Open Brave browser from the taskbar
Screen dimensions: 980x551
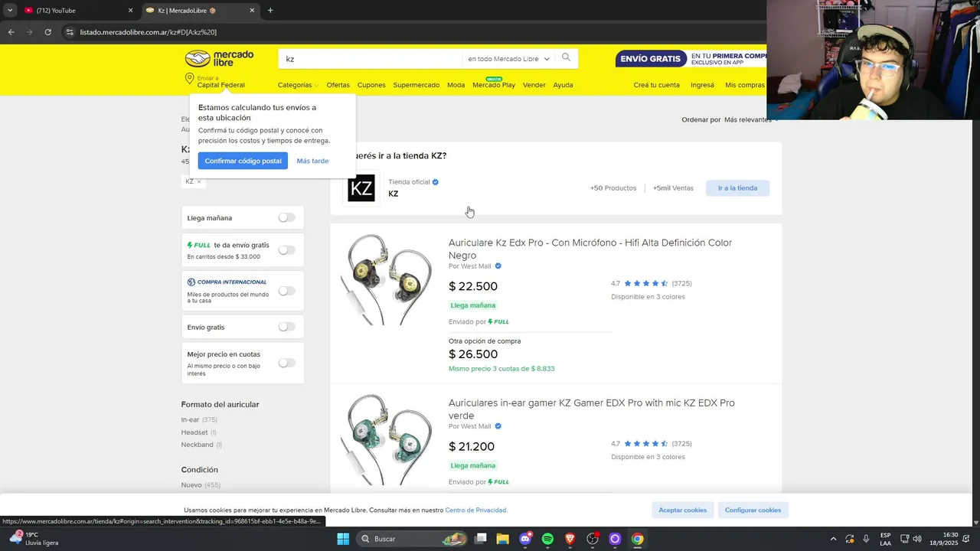click(570, 539)
